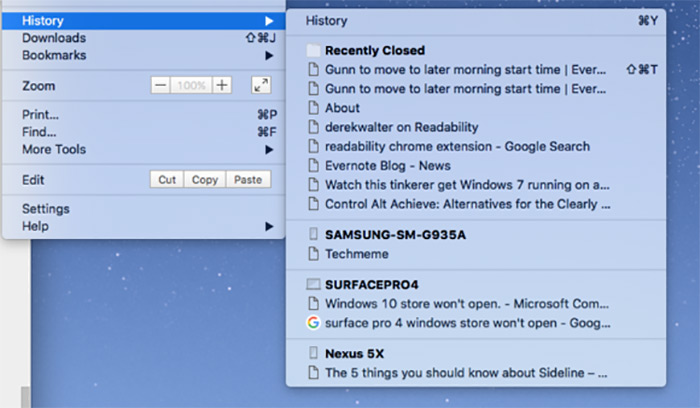Click the Paste button
This screenshot has height=408, width=700.
(x=248, y=179)
